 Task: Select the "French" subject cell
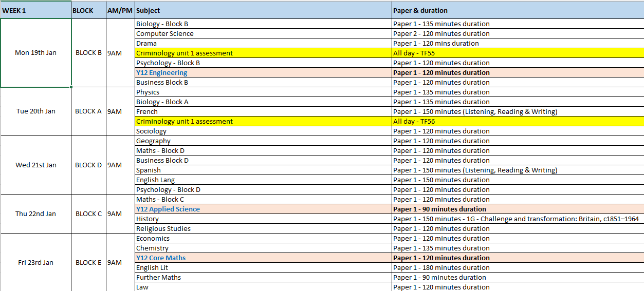[263, 112]
